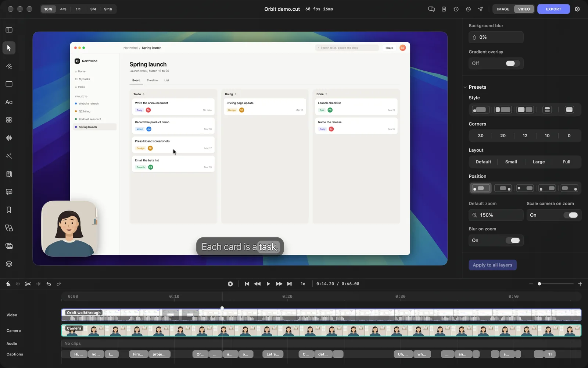Screen dimensions: 588x368
Task: Collapse the Presets section
Action: (x=465, y=87)
